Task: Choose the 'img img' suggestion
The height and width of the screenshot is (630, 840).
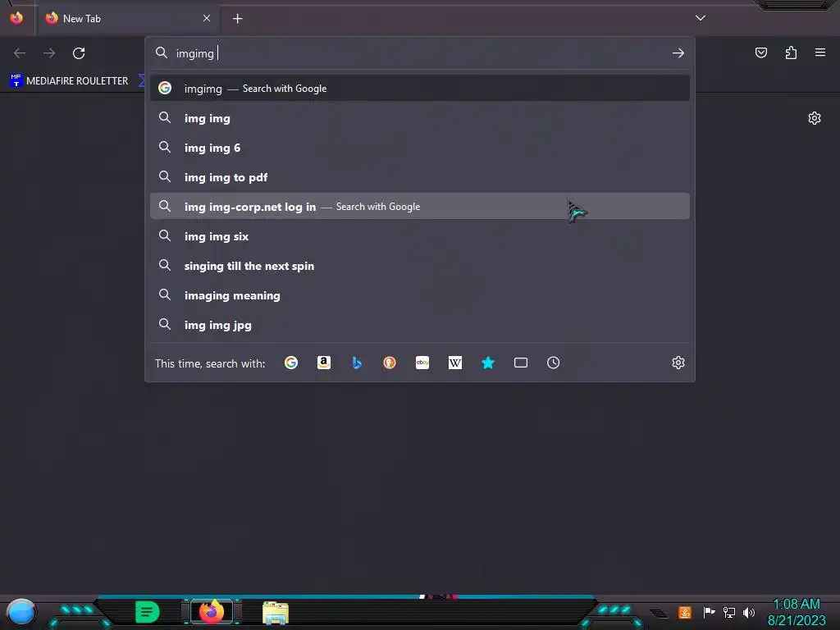Action: [420, 118]
